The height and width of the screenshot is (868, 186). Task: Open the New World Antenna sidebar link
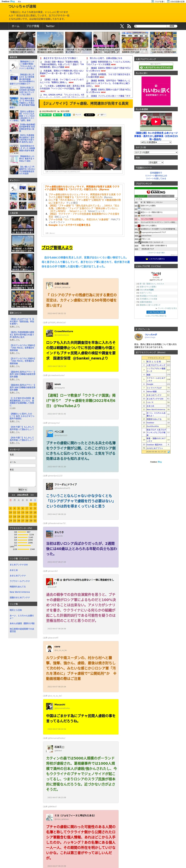pyautogui.click(x=20, y=592)
